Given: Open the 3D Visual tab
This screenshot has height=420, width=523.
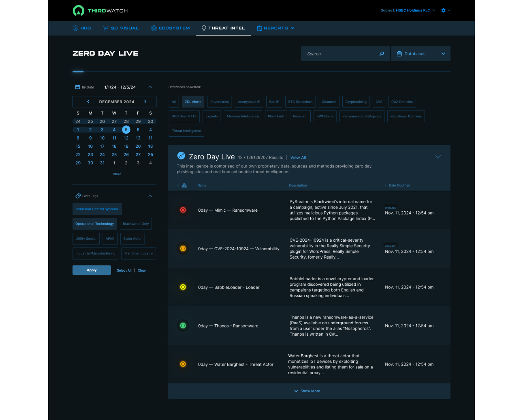Looking at the screenshot, I should pos(121,28).
